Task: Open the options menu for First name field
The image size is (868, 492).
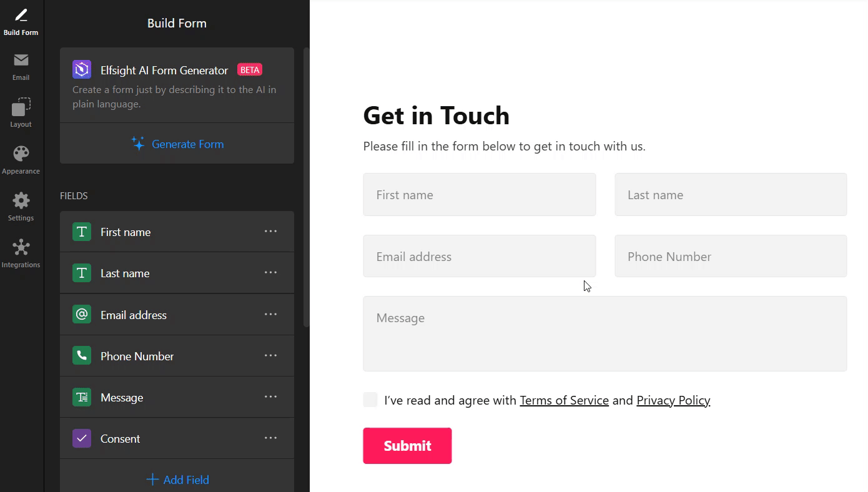Action: [270, 232]
